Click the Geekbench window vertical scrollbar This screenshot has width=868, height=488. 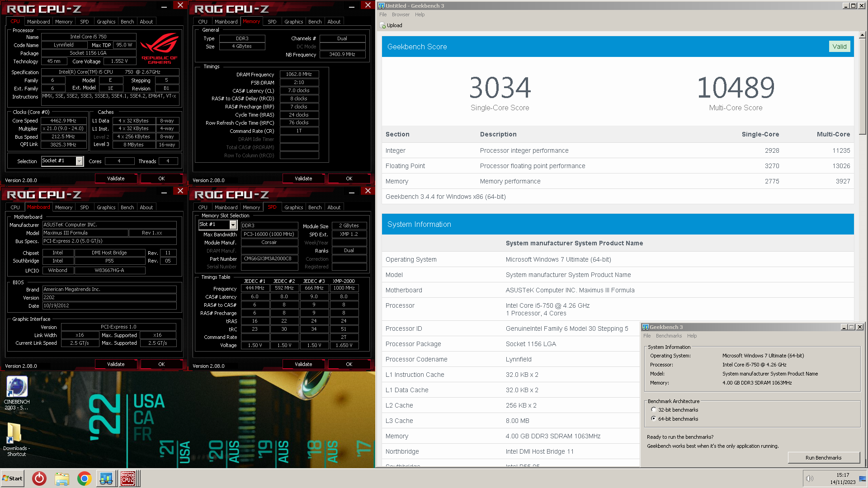click(x=862, y=86)
